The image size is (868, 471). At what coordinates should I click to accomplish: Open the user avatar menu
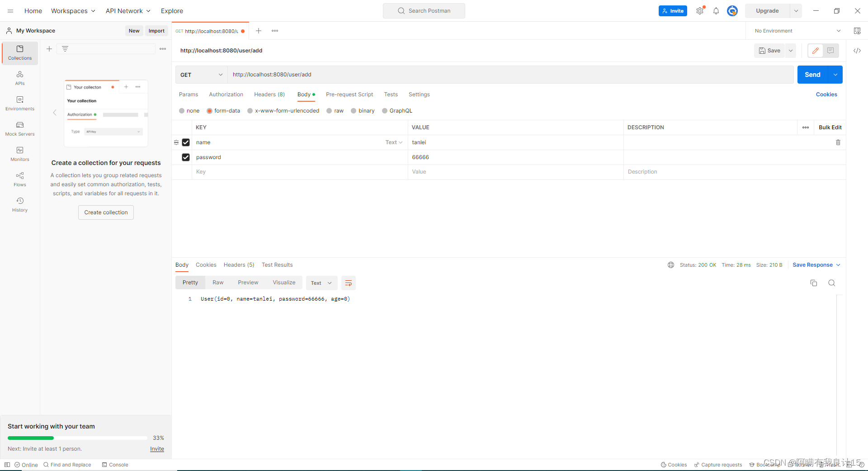click(732, 11)
